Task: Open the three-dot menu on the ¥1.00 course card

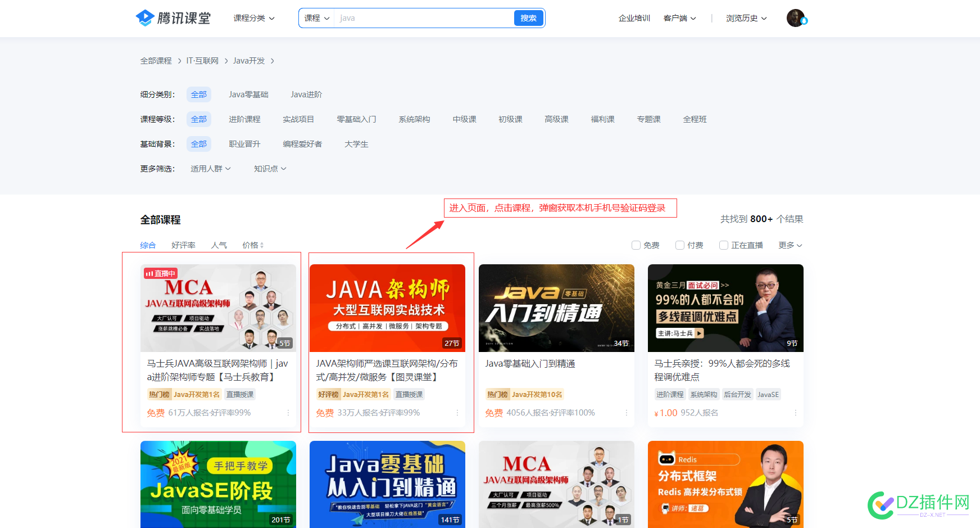Action: click(796, 413)
